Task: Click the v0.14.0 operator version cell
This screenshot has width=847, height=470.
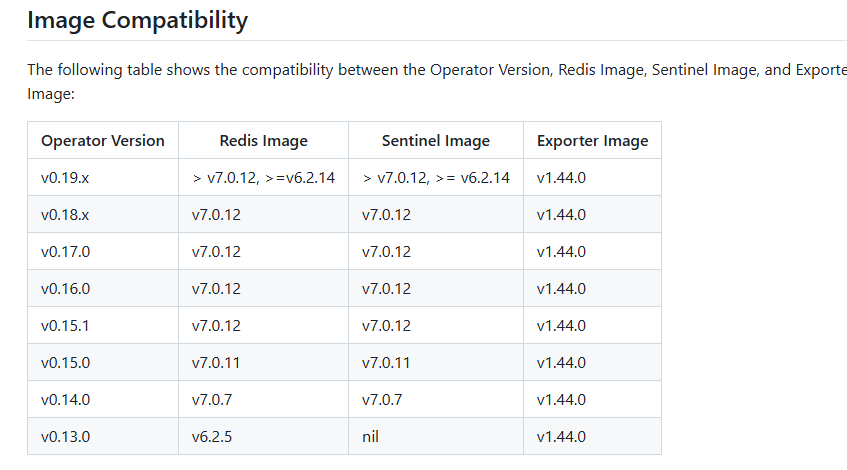Action: point(103,399)
